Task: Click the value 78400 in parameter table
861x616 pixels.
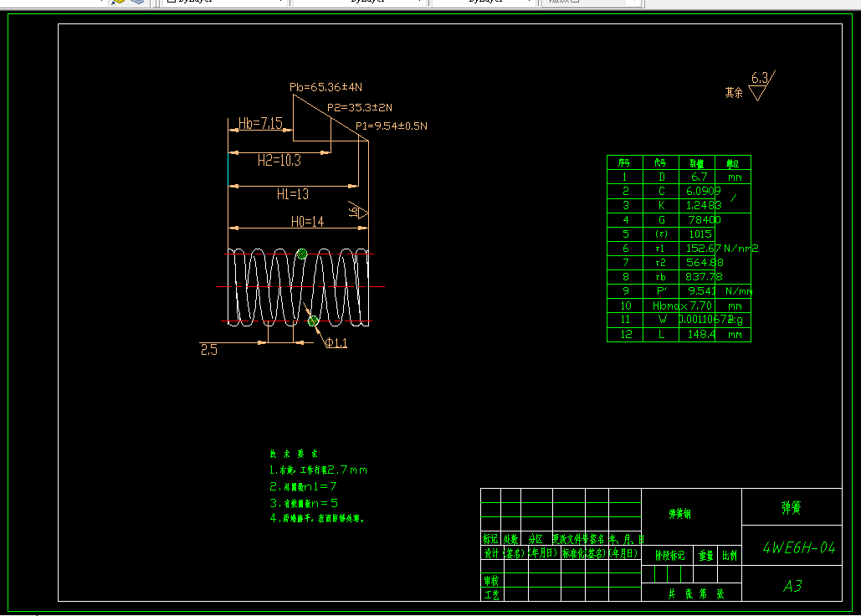Action: coord(704,219)
